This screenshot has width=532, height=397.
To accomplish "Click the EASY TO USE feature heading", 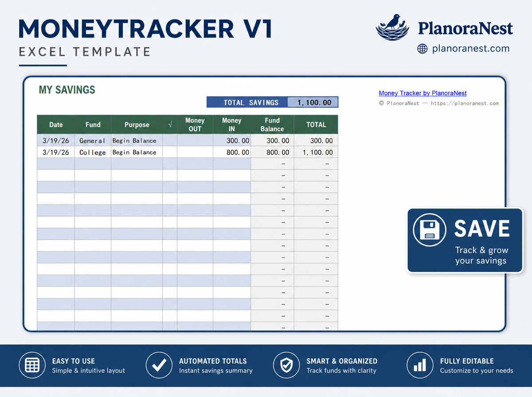I will pos(74,361).
